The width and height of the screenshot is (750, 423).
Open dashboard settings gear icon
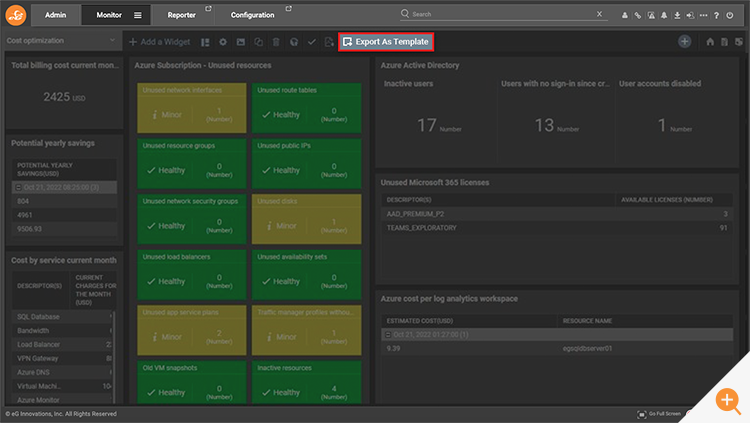[x=223, y=42]
